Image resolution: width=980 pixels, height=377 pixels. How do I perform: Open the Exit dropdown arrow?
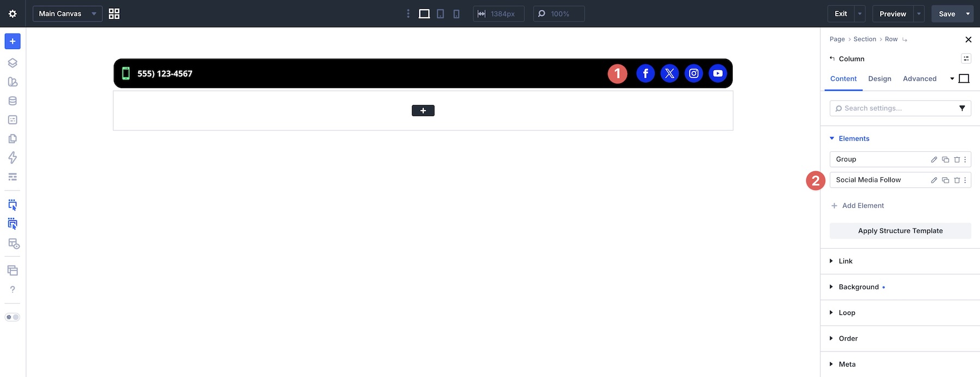tap(860, 14)
